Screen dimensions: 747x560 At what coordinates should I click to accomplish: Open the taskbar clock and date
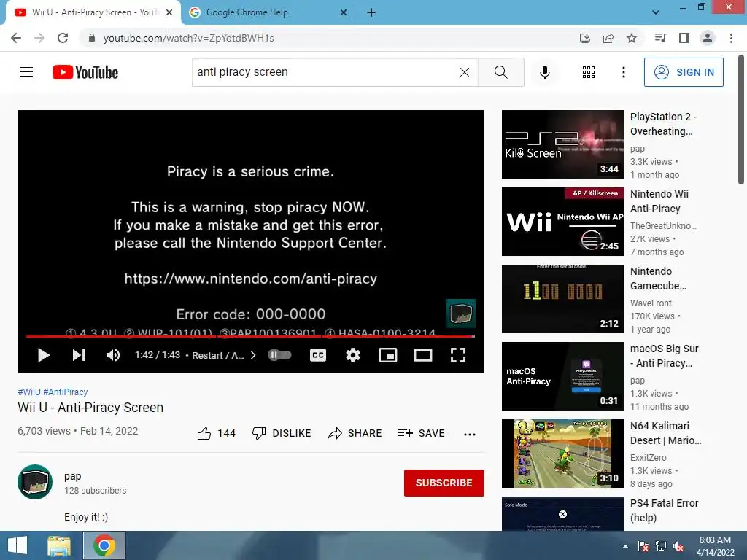[x=715, y=546]
